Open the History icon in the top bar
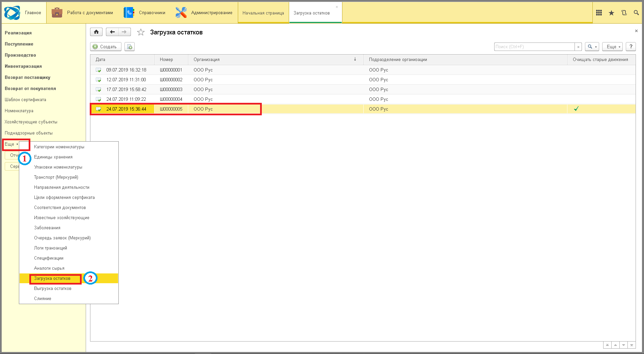Viewport: 644px width, 354px height. pos(624,13)
